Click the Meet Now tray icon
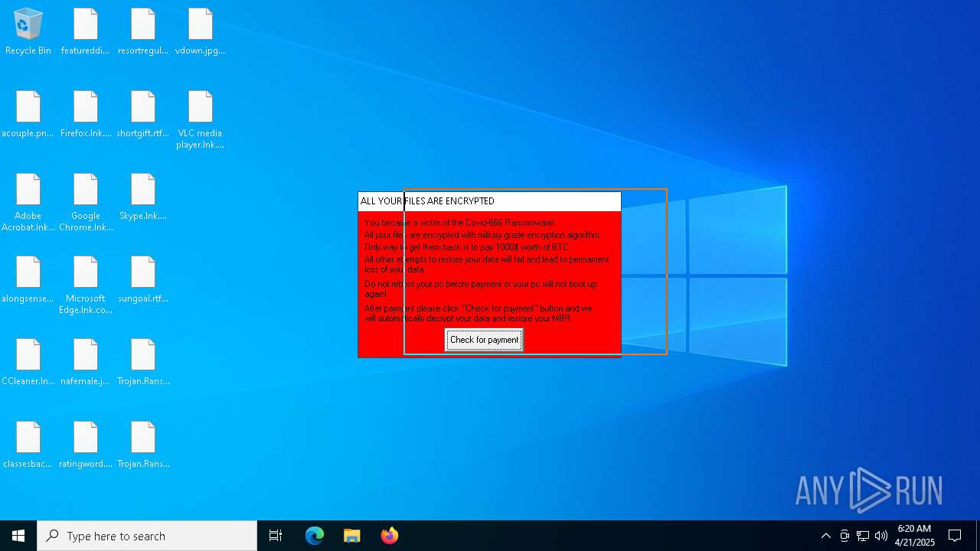 844,536
